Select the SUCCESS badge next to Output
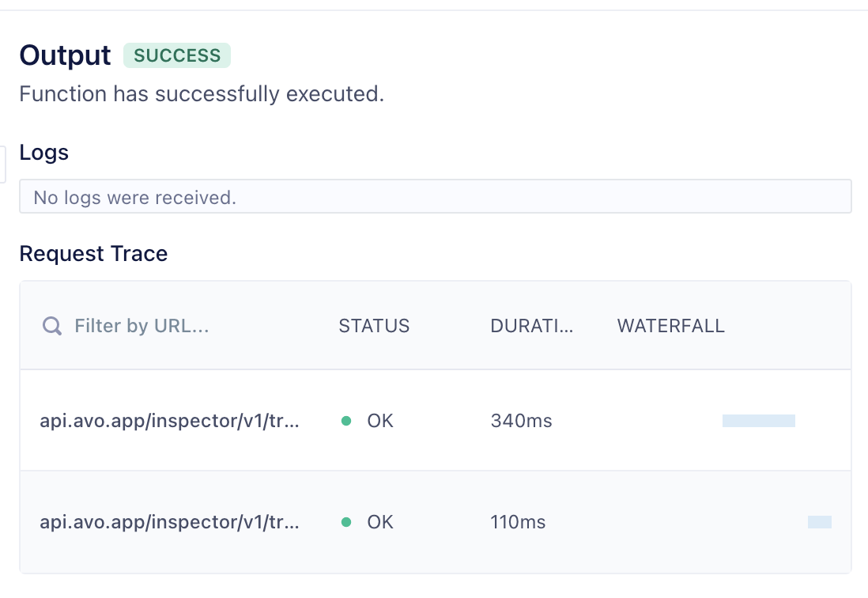Screen dimensions: 868x598 pyautogui.click(x=177, y=55)
